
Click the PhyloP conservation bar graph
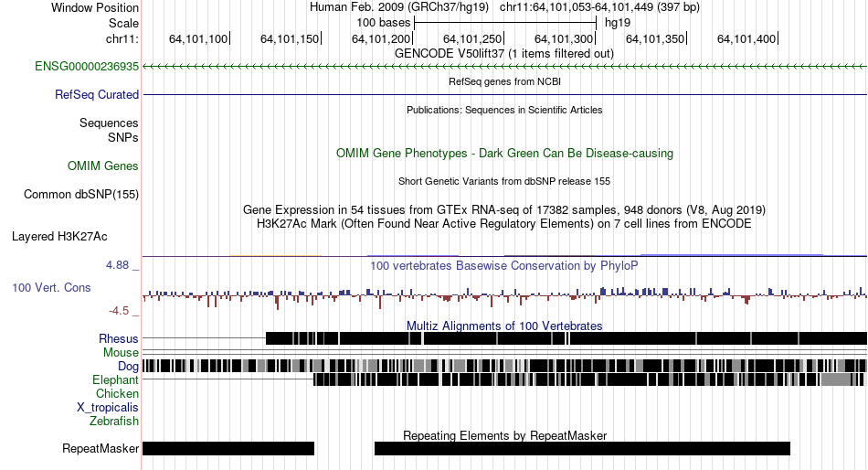coord(505,296)
